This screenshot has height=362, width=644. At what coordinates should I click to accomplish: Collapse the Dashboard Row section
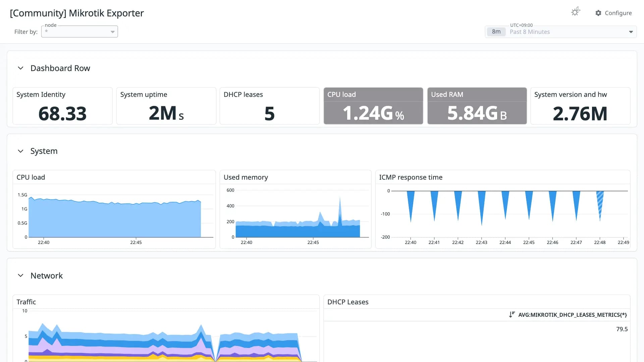(x=20, y=68)
